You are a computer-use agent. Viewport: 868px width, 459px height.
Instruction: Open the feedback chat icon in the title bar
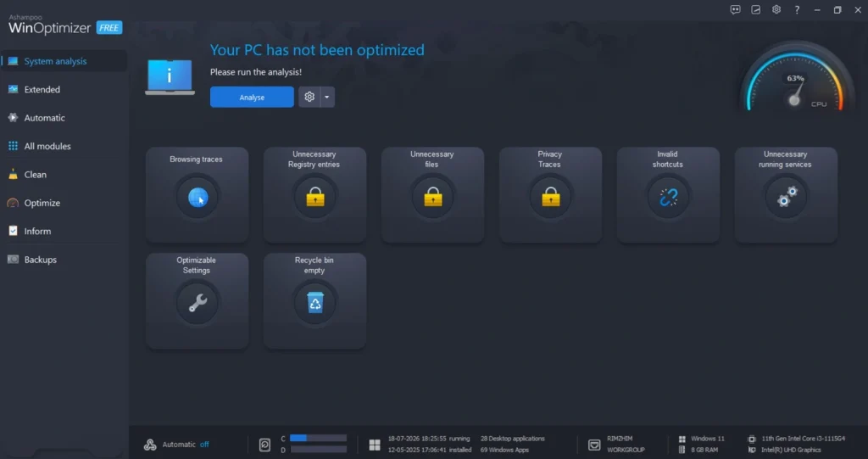click(x=735, y=9)
